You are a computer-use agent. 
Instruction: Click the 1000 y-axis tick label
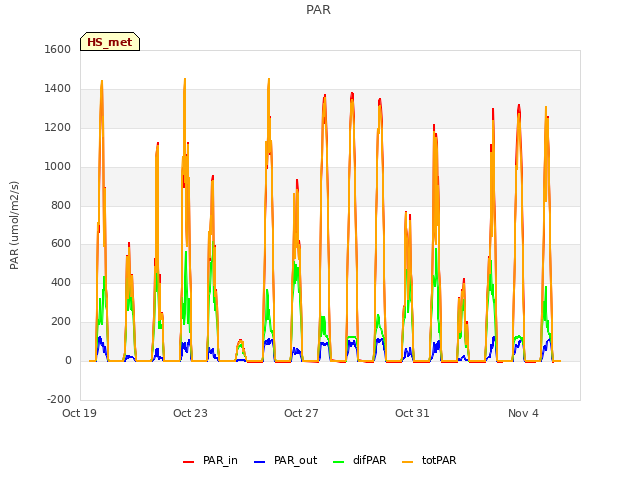point(58,166)
